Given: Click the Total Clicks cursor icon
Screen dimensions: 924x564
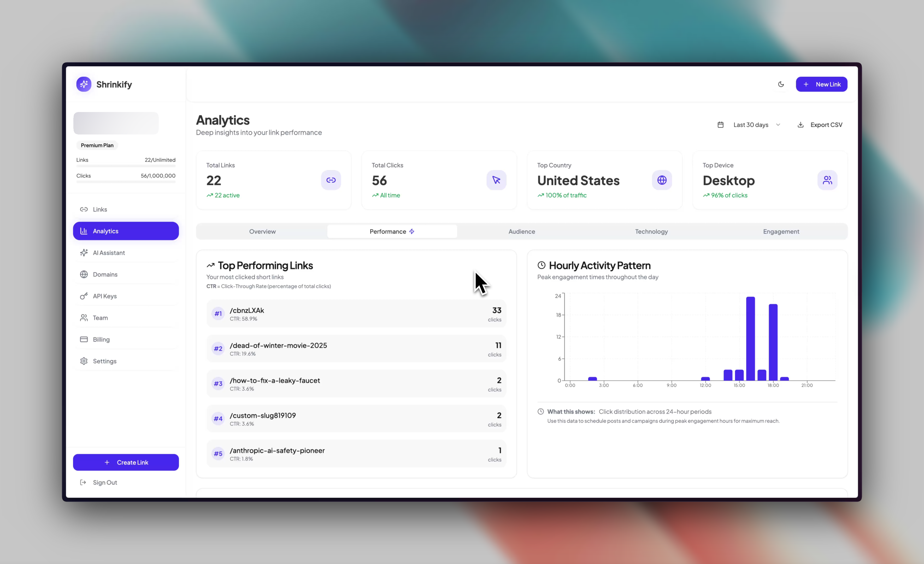Looking at the screenshot, I should coord(496,180).
